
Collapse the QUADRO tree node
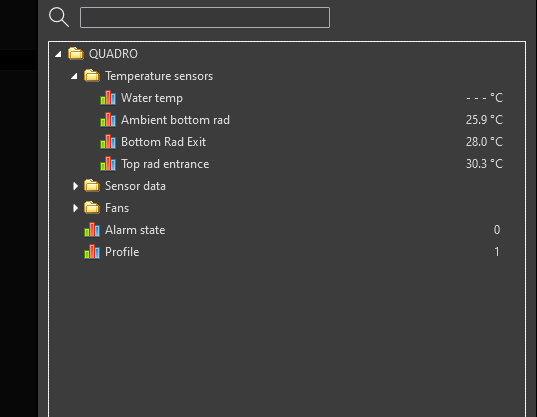58,54
